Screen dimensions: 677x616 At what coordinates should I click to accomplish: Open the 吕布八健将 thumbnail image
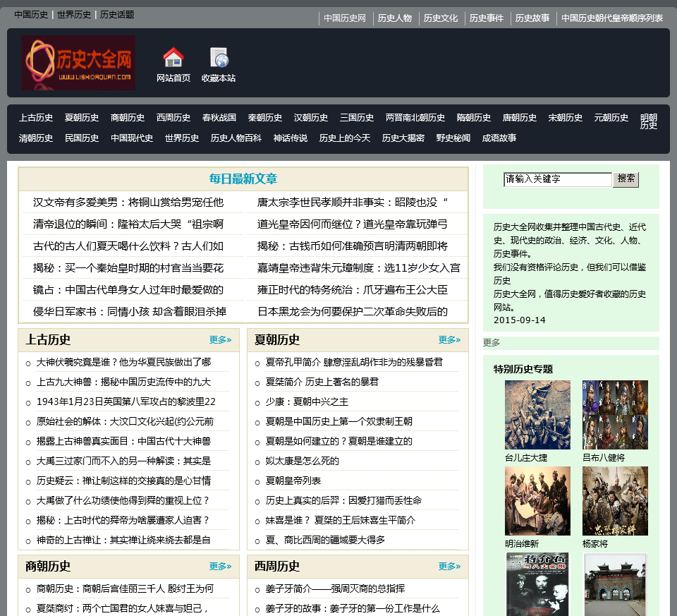tap(615, 415)
